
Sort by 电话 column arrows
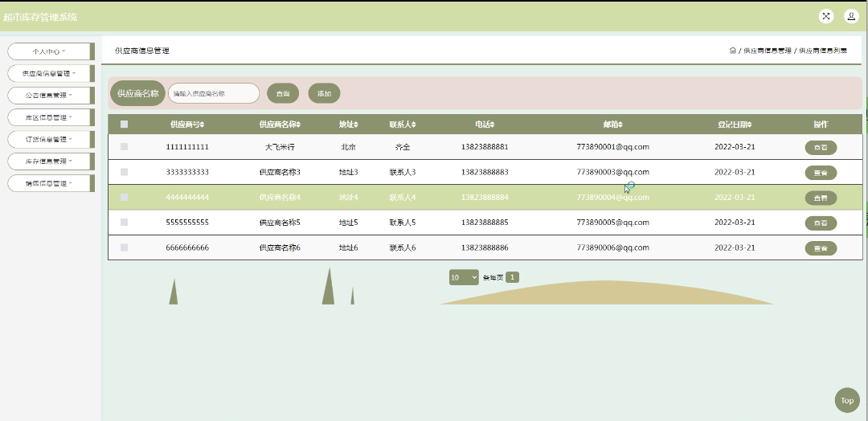pos(492,125)
